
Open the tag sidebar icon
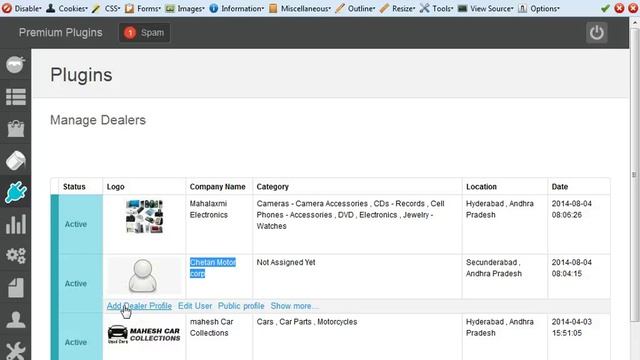pyautogui.click(x=16, y=160)
